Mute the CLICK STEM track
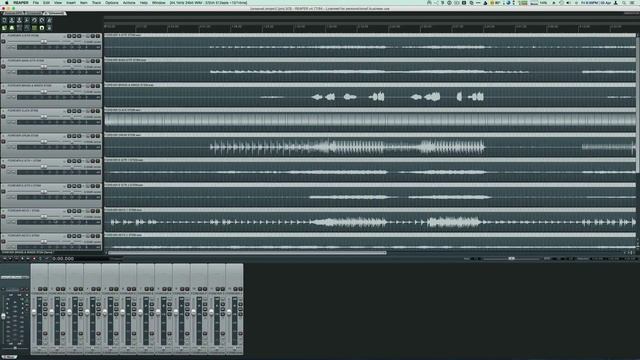This screenshot has width=640, height=360. click(93, 111)
